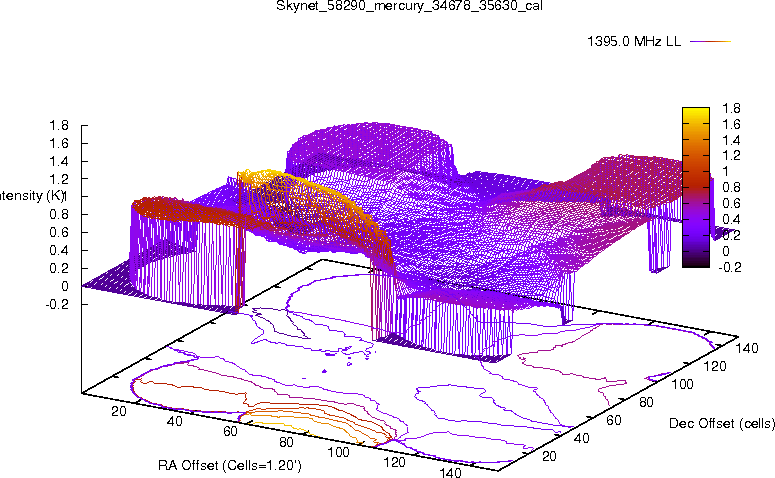Click the plot title Skynet_58290_mercury_34678_35630_cal

(409, 6)
